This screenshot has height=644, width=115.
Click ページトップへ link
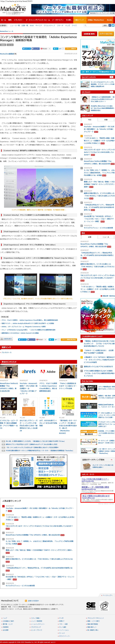click(107, 595)
